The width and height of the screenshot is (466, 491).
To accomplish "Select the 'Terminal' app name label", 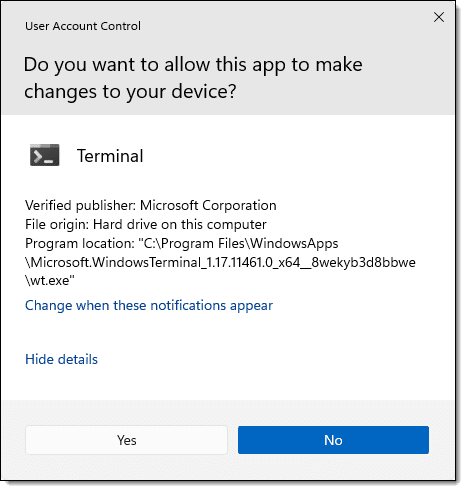I will point(110,156).
